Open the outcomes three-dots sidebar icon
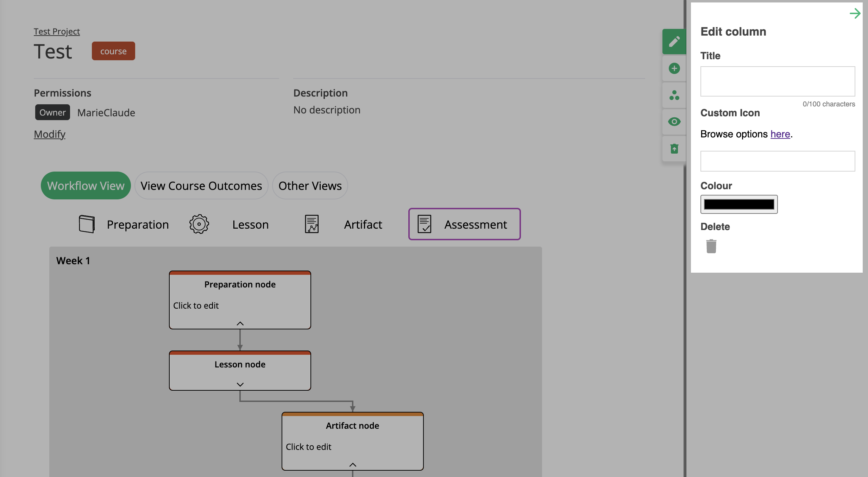This screenshot has height=477, width=868. point(674,95)
